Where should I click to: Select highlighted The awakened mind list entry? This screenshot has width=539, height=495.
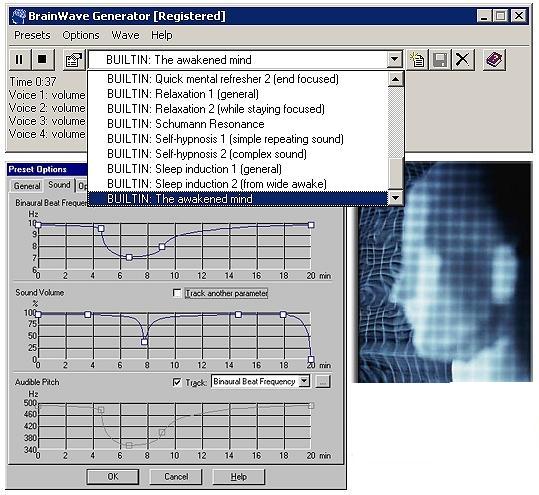pyautogui.click(x=238, y=199)
